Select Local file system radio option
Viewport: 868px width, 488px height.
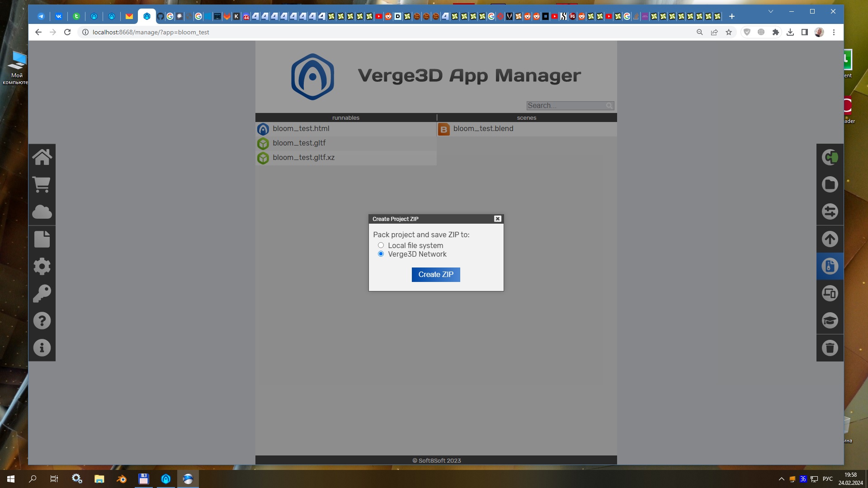tap(381, 245)
